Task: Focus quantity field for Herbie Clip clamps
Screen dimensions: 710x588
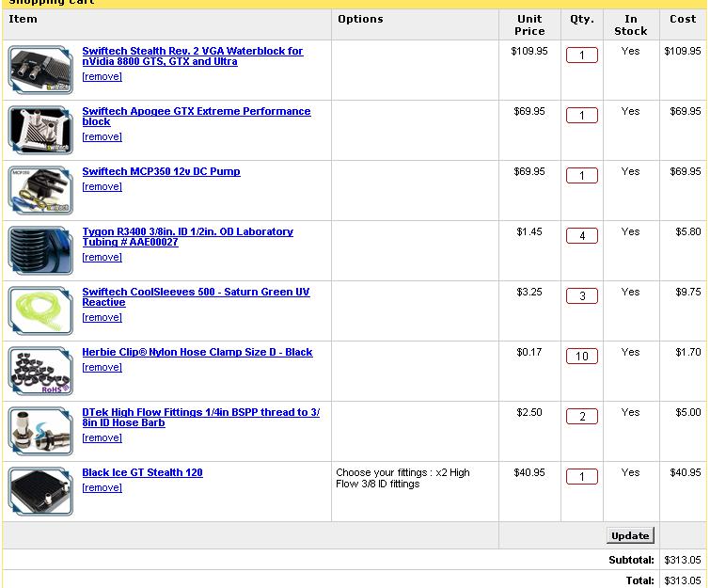Action: 582,357
